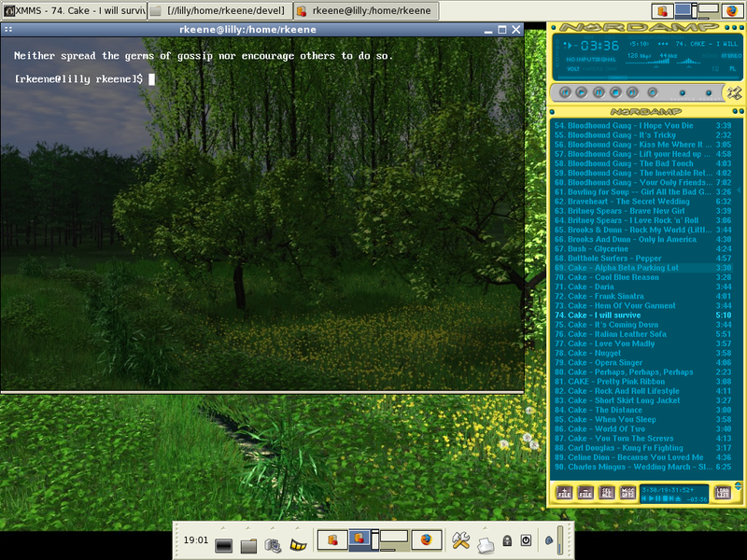Expand arrow above printer icon in panel
The height and width of the screenshot is (560, 747).
(485, 527)
